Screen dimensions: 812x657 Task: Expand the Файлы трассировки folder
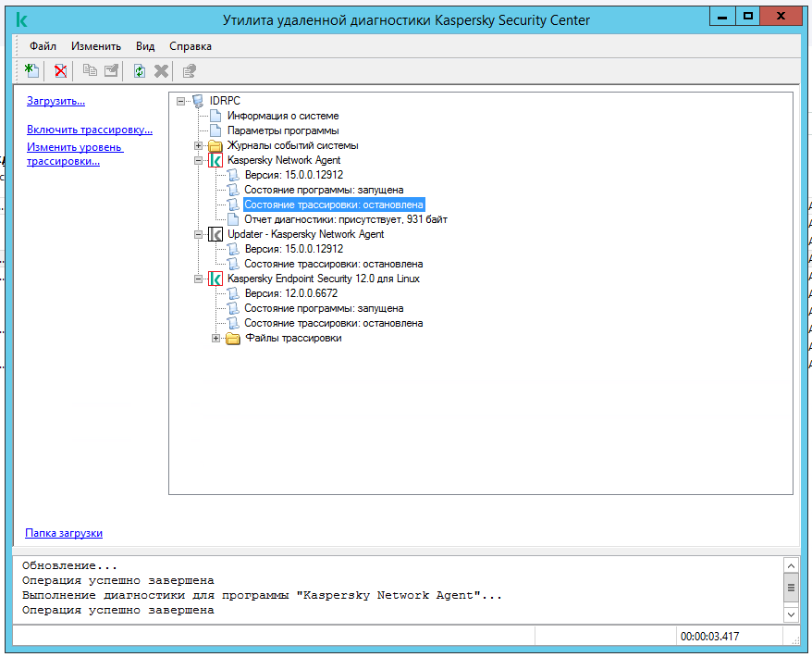coord(215,338)
